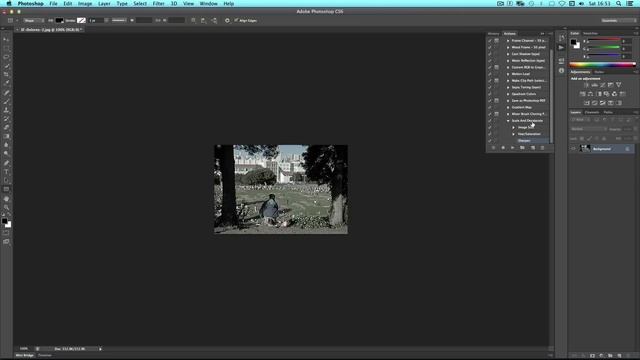Viewport: 640px width, 360px height.
Task: Click the Play selection button in Actions panel
Action: pos(513,148)
